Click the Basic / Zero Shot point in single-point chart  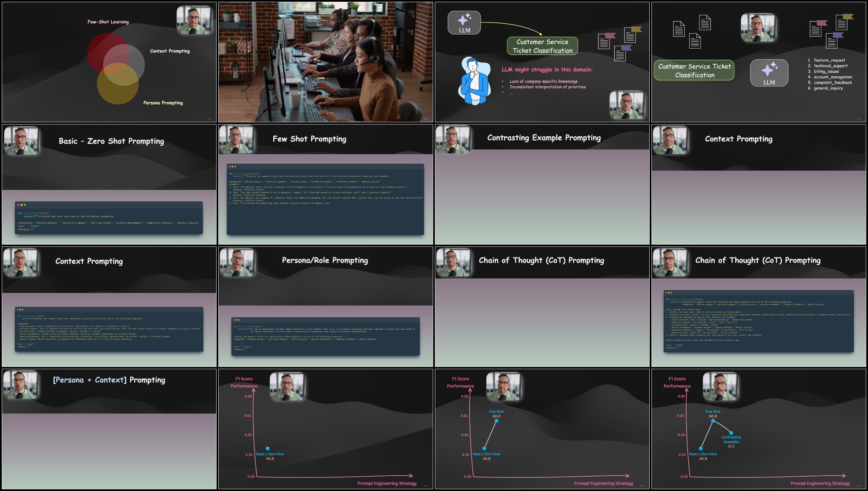tap(268, 448)
